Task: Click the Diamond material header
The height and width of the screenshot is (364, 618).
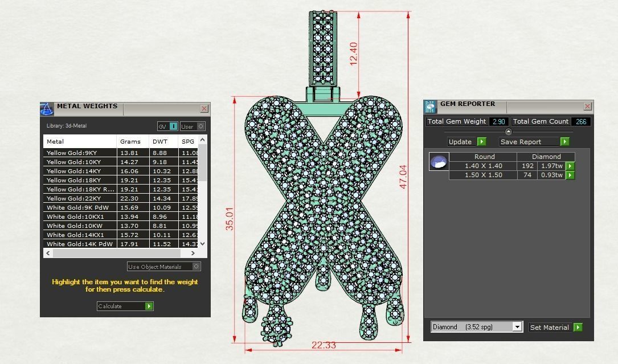Action: coord(546,157)
